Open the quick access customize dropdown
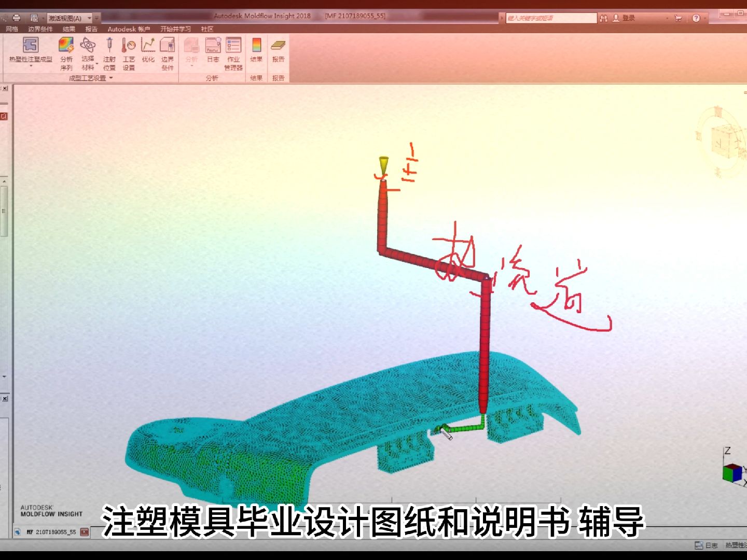Screen dimensions: 747x560 [96, 18]
